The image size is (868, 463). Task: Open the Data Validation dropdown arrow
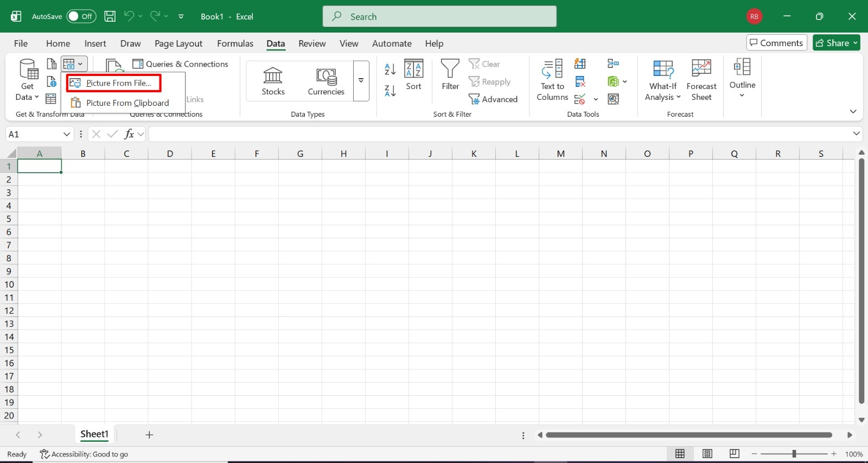pyautogui.click(x=596, y=99)
